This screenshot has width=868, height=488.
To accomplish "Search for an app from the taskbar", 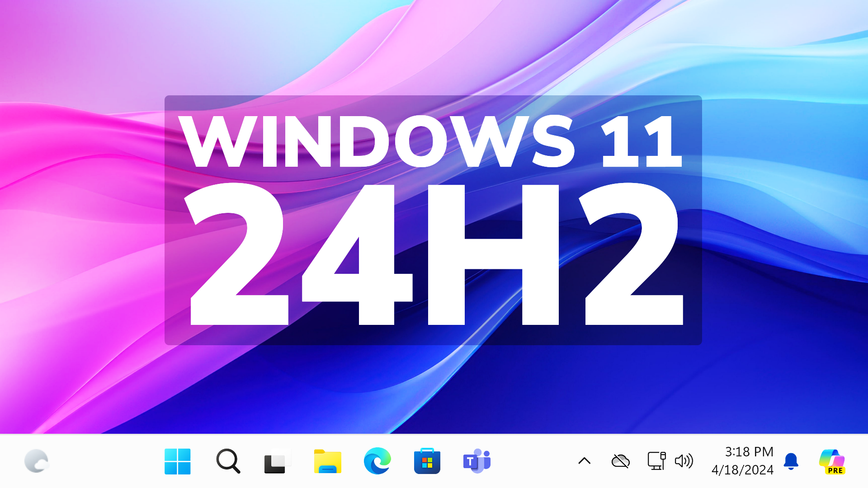I will (x=228, y=461).
